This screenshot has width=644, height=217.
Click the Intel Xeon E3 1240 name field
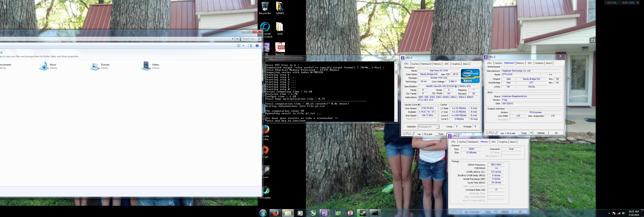click(x=439, y=71)
